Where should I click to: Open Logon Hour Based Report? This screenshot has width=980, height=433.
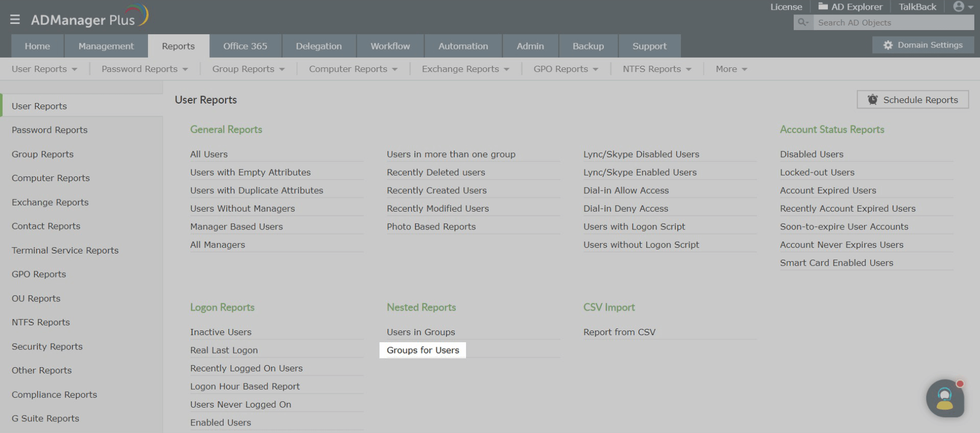(245, 387)
